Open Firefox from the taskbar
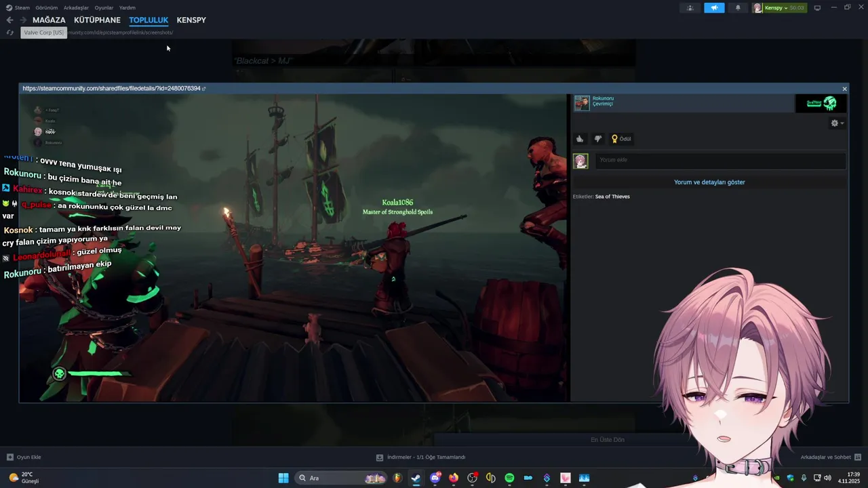Screen dimensions: 868x488 tap(453, 478)
